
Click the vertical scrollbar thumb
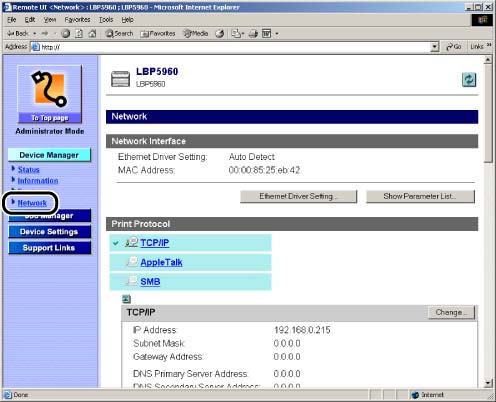pyautogui.click(x=488, y=114)
